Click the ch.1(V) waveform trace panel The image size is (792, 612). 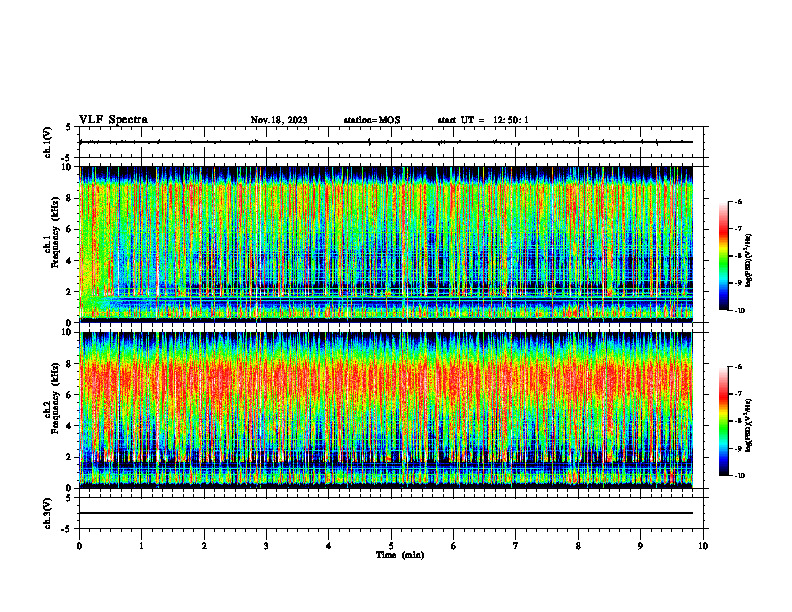click(393, 142)
